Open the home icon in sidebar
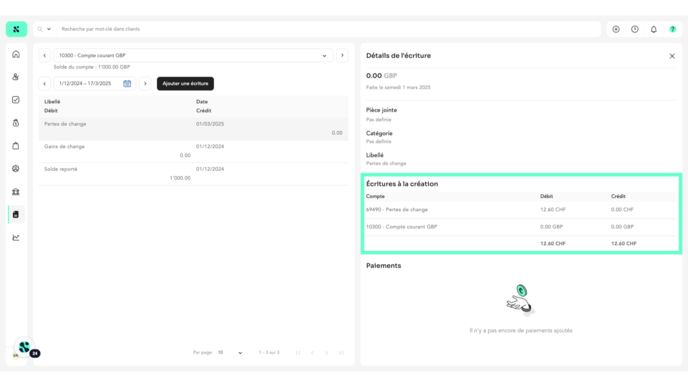The image size is (688, 387). click(x=16, y=54)
